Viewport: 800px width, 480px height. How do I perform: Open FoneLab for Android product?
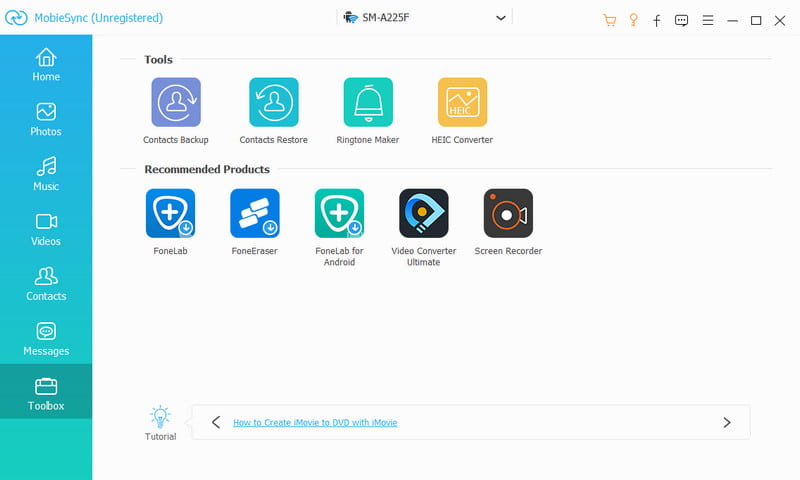tap(339, 213)
